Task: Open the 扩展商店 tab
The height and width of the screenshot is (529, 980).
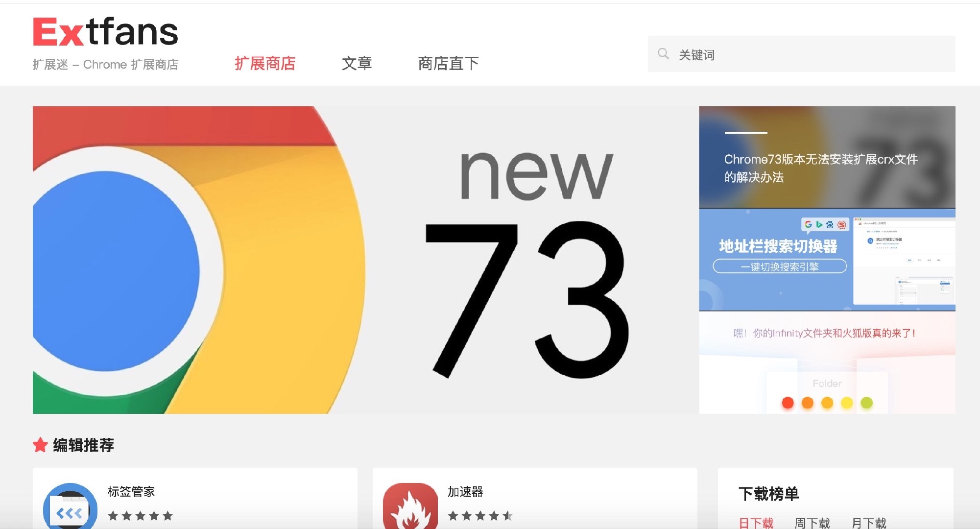Action: tap(265, 63)
